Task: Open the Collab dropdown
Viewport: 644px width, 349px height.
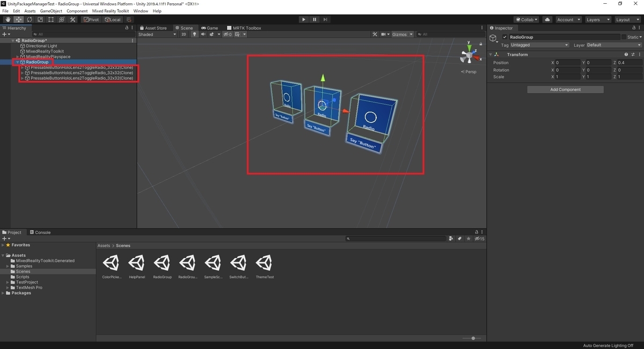Action: pos(526,19)
